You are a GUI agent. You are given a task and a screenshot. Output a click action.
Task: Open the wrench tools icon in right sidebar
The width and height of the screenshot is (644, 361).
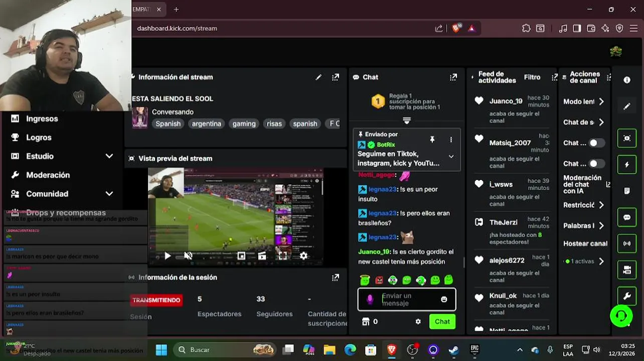(x=627, y=296)
